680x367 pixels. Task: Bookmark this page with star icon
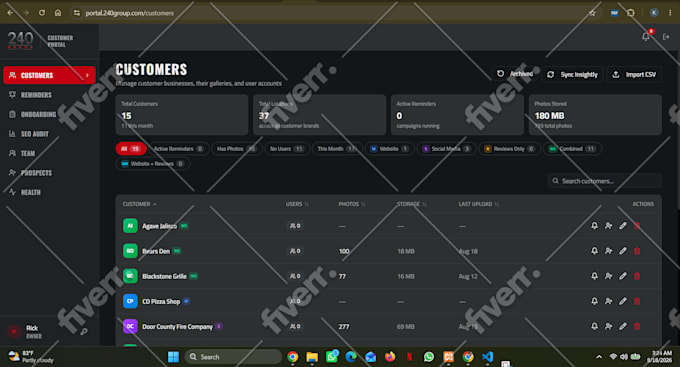592,13
